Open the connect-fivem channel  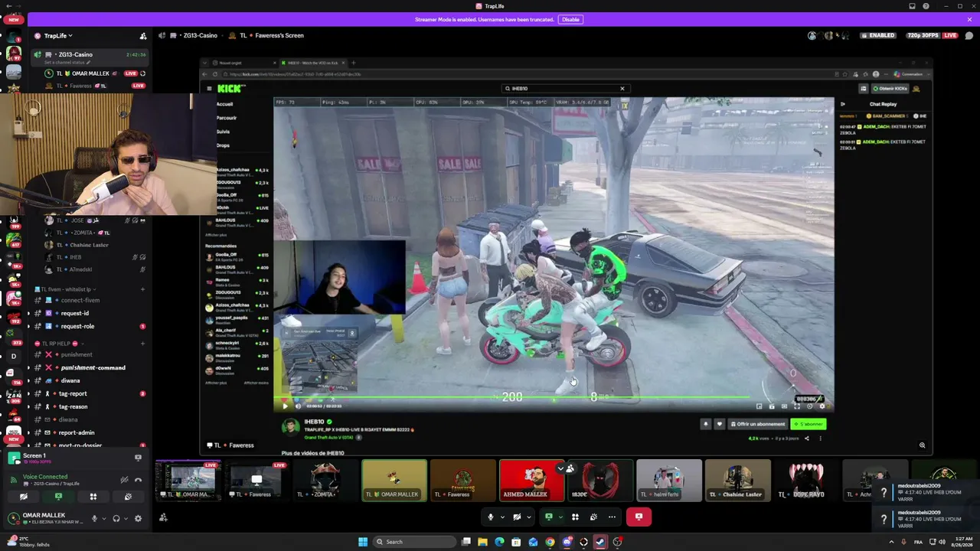click(x=90, y=301)
